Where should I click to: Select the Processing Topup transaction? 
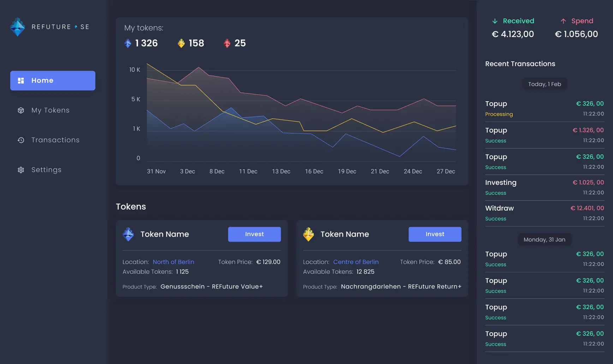(544, 109)
